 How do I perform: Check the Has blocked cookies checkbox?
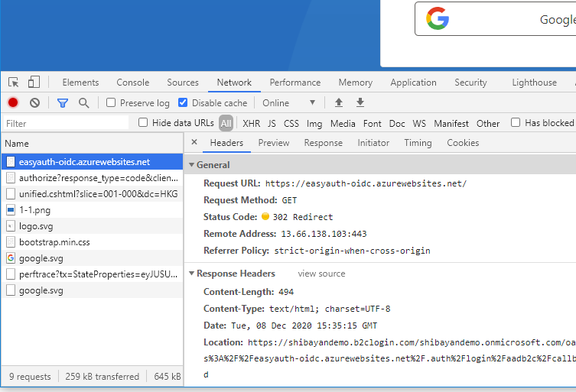(x=516, y=122)
